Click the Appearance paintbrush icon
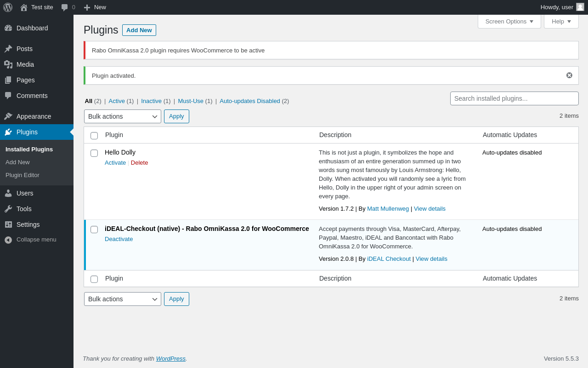Screen dimensions: 588x368 pos(8,116)
